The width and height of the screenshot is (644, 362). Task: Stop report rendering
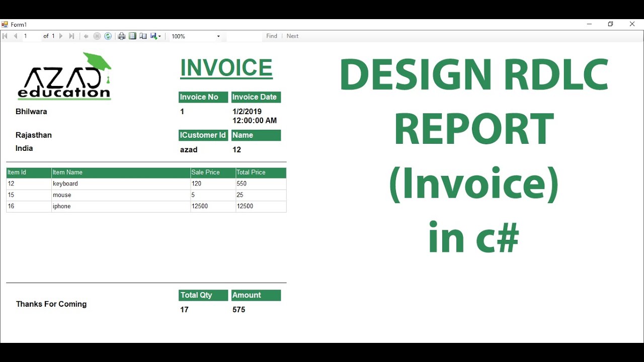pyautogui.click(x=97, y=36)
